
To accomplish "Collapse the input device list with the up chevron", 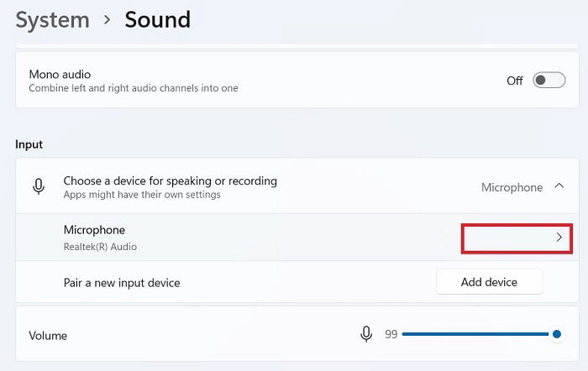I will tap(559, 185).
